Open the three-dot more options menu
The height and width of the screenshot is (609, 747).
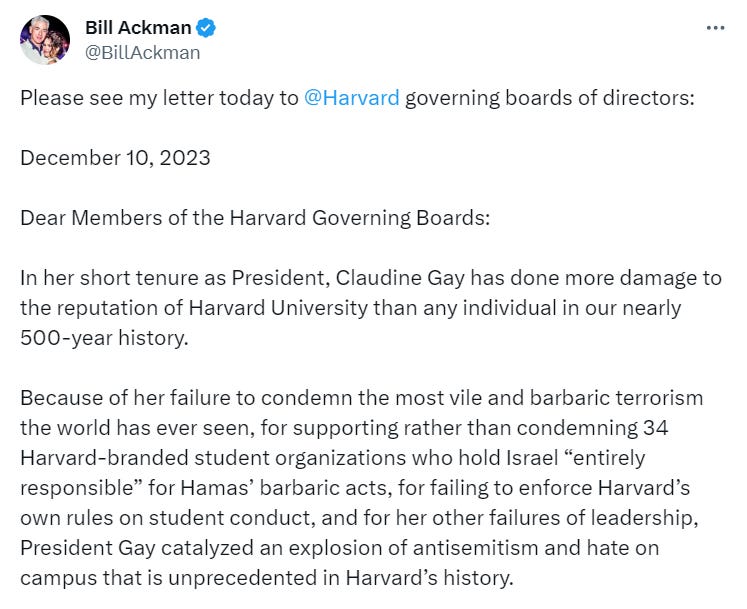[x=714, y=28]
